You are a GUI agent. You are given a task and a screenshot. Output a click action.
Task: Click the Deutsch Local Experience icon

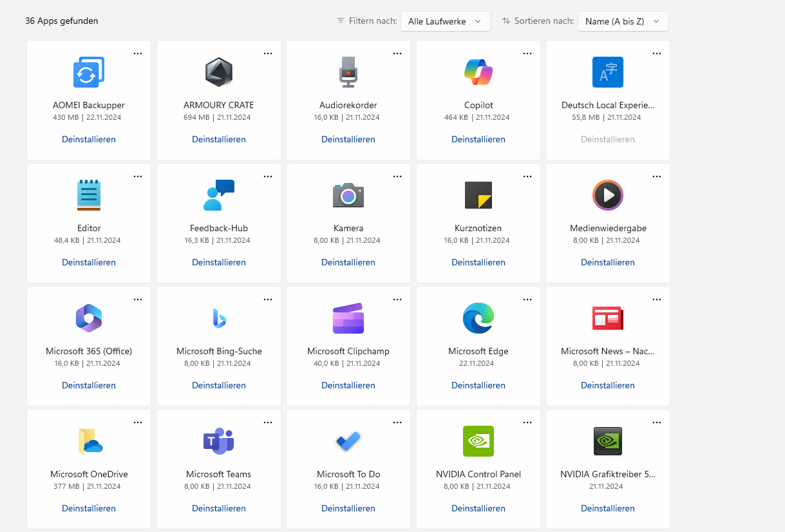[x=608, y=72]
